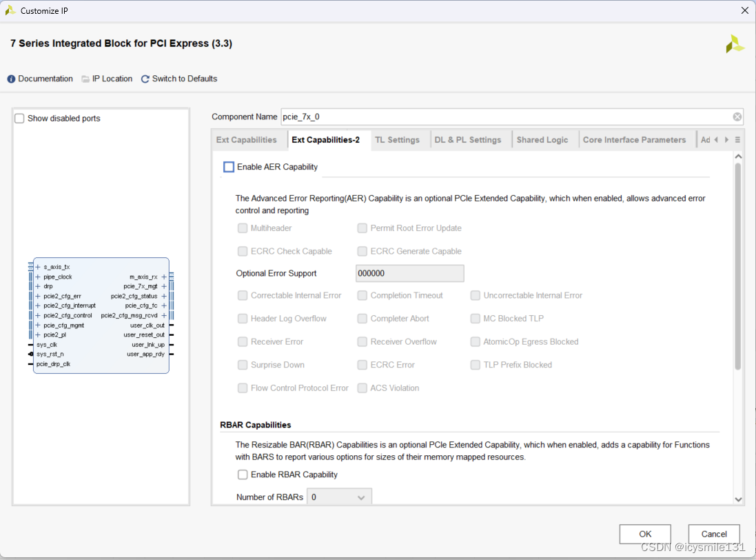Click the Switch to Defaults refresh icon

(145, 79)
